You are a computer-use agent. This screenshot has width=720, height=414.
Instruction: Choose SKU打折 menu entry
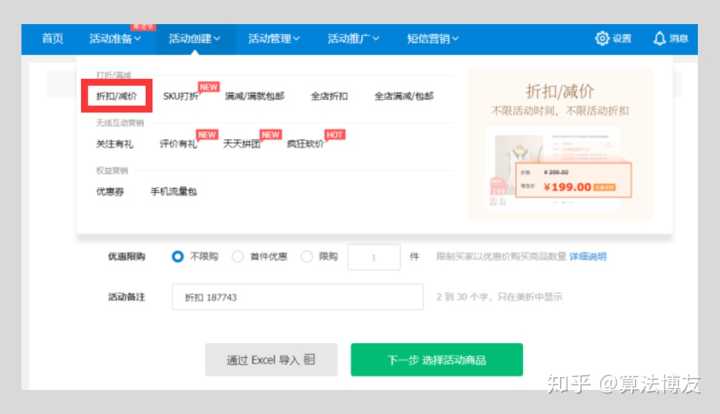181,96
